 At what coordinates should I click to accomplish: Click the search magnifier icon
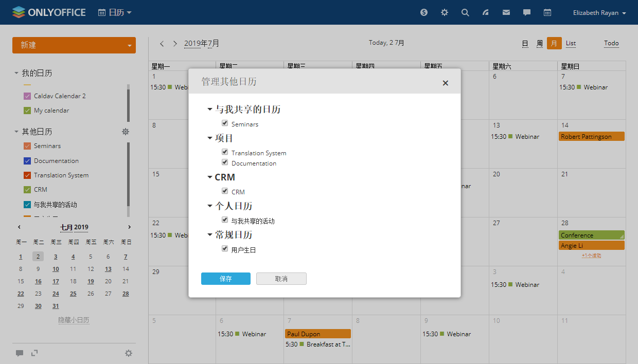(465, 12)
